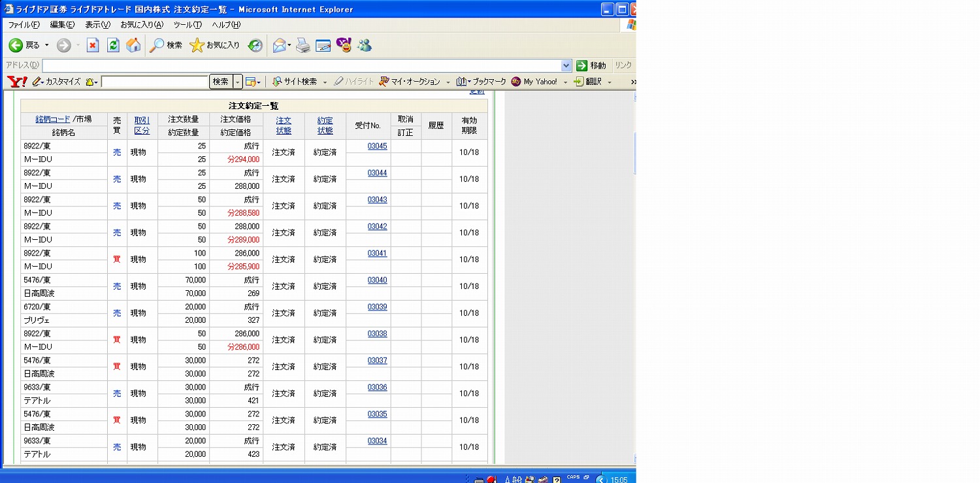Open My Yahoo! toolbar button
This screenshot has height=483, width=980.
[534, 82]
